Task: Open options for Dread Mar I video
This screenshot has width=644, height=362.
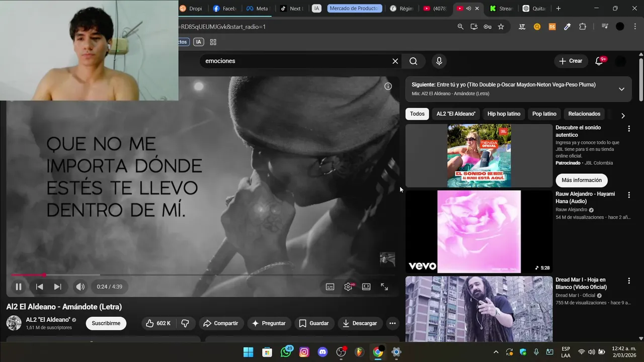Action: [628, 281]
